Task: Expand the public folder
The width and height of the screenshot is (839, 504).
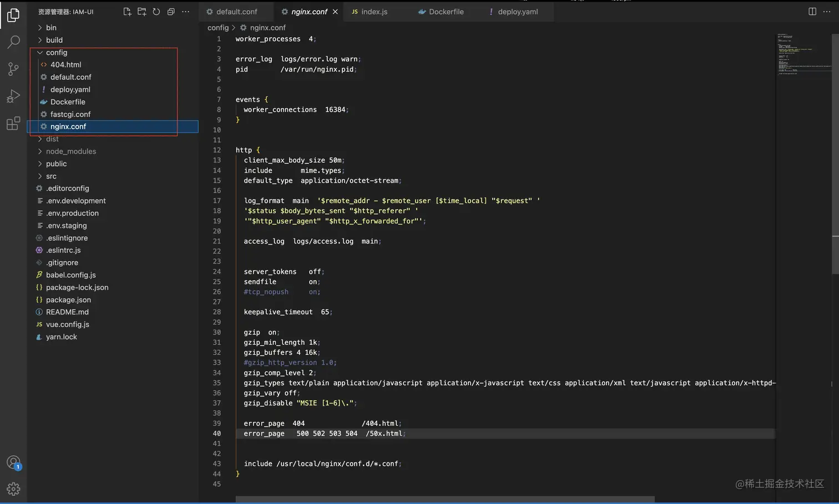Action: [x=113, y=164]
